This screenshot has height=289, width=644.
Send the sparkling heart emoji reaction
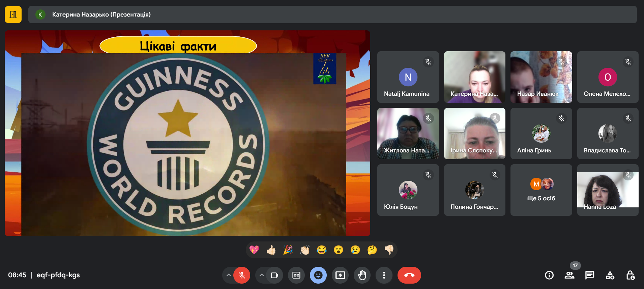pos(254,250)
